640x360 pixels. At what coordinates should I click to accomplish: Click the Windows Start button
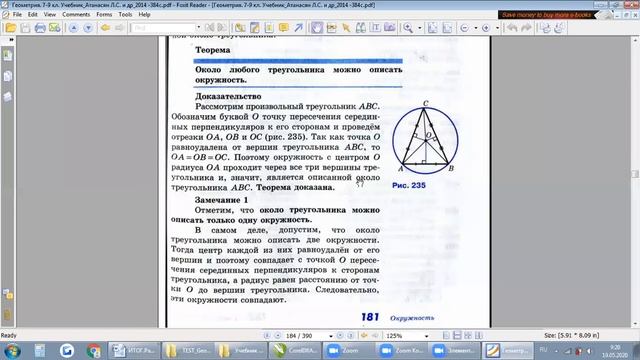click(12, 351)
